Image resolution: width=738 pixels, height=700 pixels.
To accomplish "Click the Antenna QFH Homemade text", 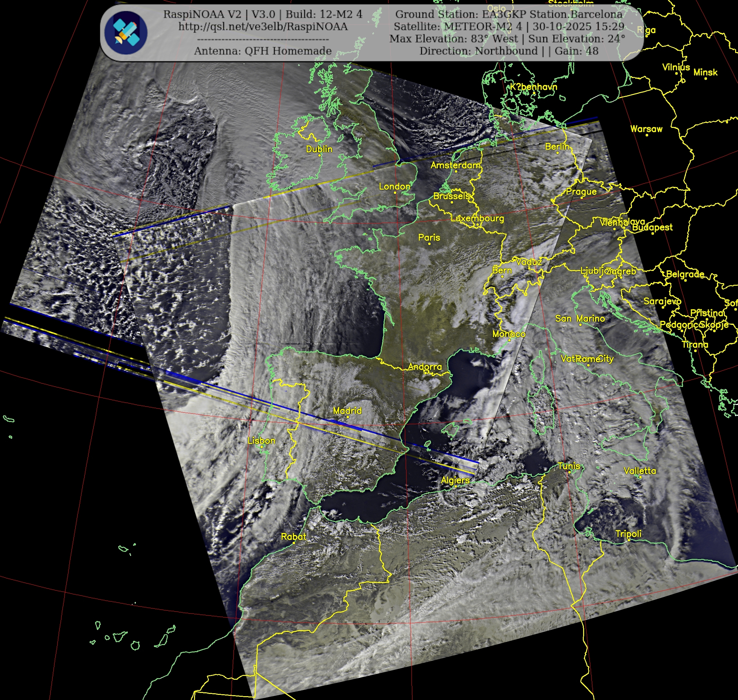I will coord(262,51).
